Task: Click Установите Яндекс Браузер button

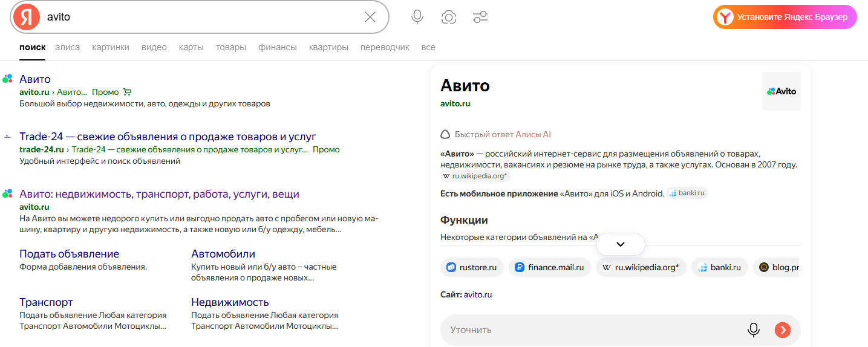Action: tap(785, 17)
